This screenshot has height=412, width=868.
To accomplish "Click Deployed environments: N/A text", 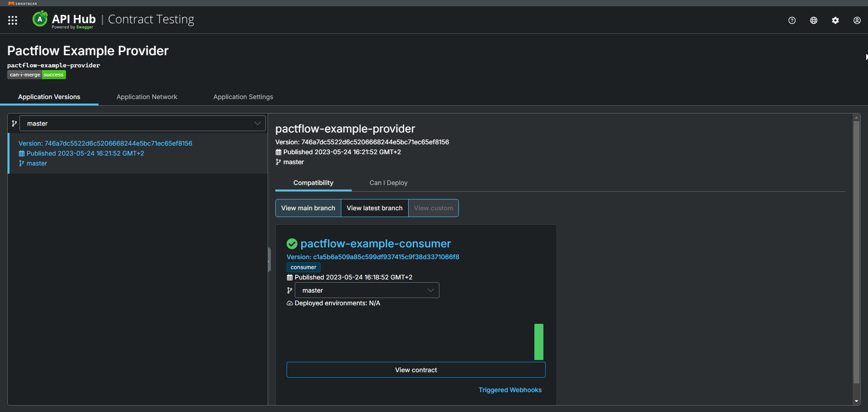I will pos(337,303).
